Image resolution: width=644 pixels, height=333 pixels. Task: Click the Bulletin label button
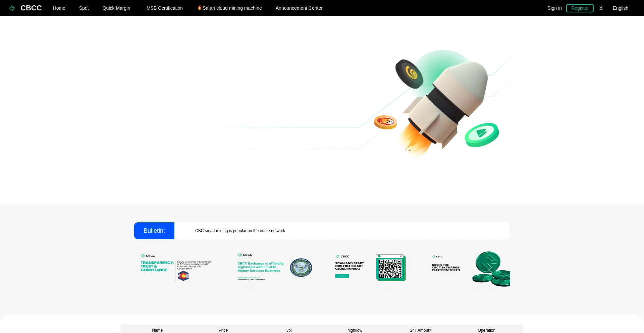(154, 231)
